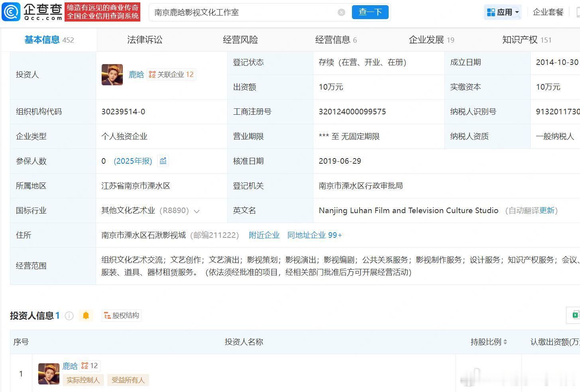Clear the search box with the X icon
This screenshot has height=392, width=580.
pos(341,12)
